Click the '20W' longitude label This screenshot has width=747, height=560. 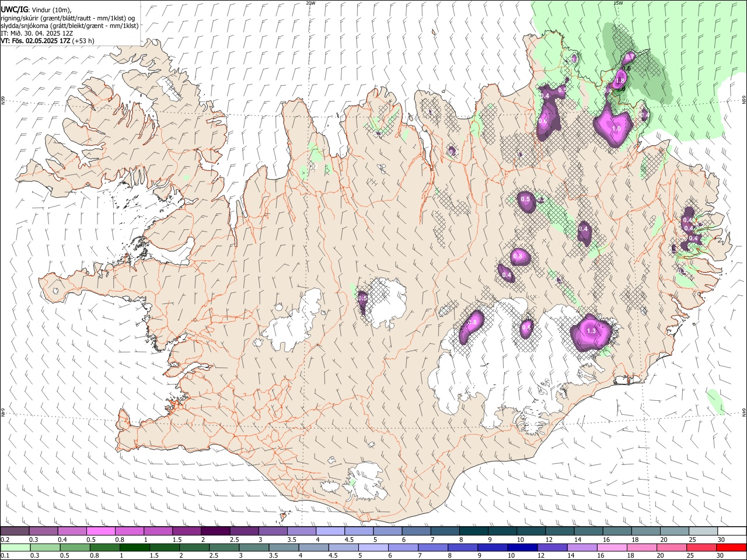click(x=311, y=3)
